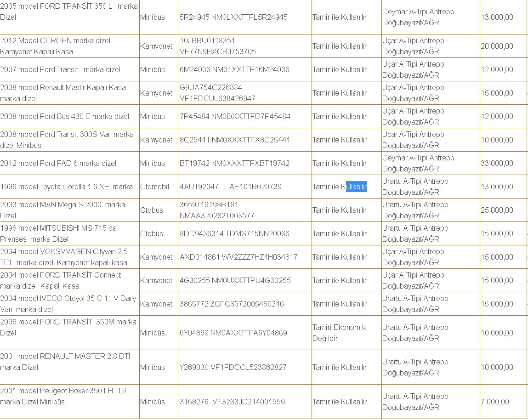Click serial '6Y04869 NM0AXXTTFA6Y04869'

click(x=233, y=333)
